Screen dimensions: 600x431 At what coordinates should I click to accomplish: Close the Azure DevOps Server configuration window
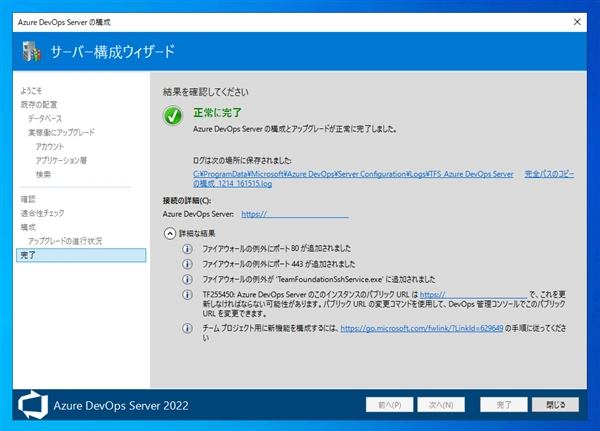coord(577,22)
